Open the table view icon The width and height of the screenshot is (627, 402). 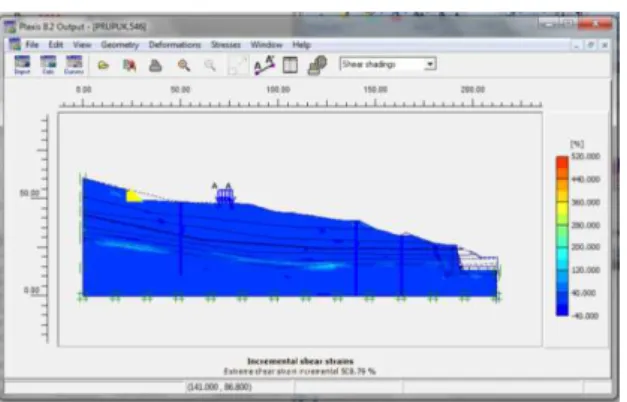coord(290,65)
